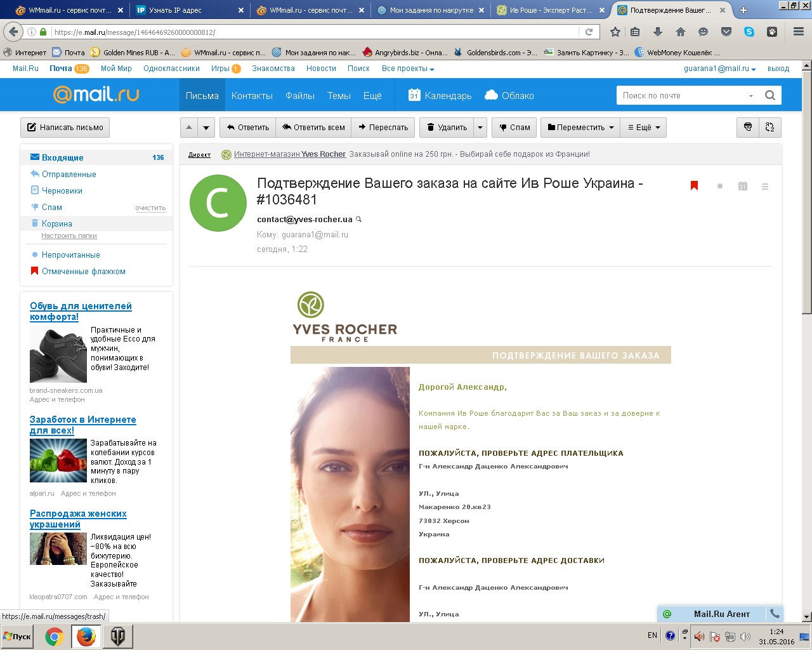Screen dimensions: 812x650
Task: Click Ответить всем button
Action: pos(313,127)
